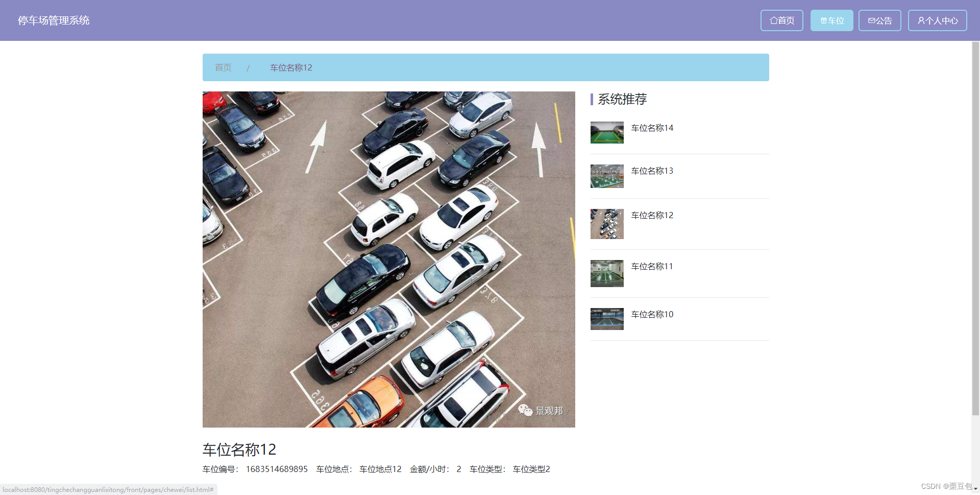
Task: Open recommended thumbnail for 车位名称10
Action: click(x=607, y=319)
